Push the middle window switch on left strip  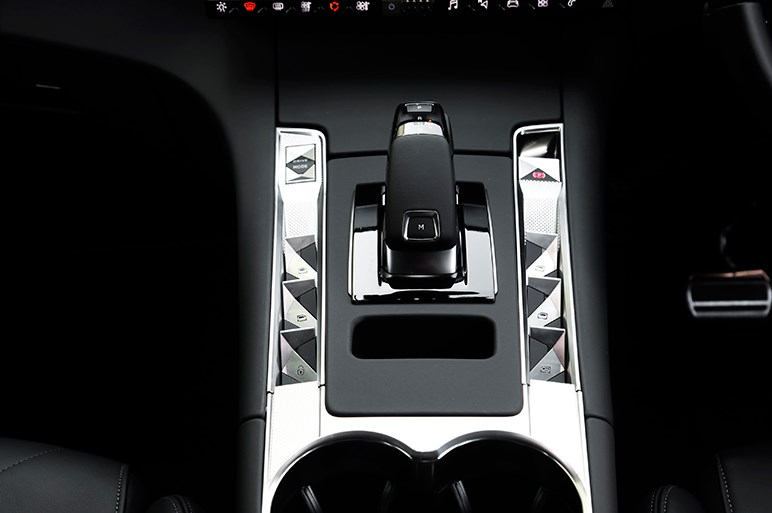point(300,305)
